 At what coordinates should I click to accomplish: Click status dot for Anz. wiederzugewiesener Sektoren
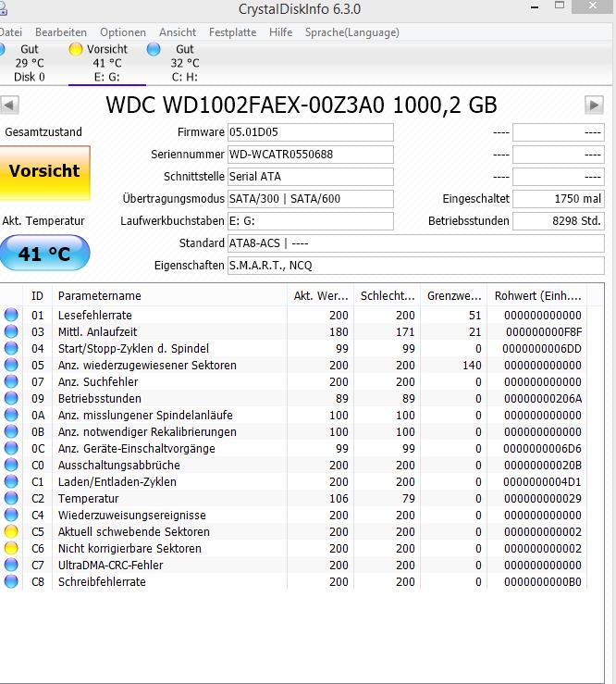coord(11,365)
